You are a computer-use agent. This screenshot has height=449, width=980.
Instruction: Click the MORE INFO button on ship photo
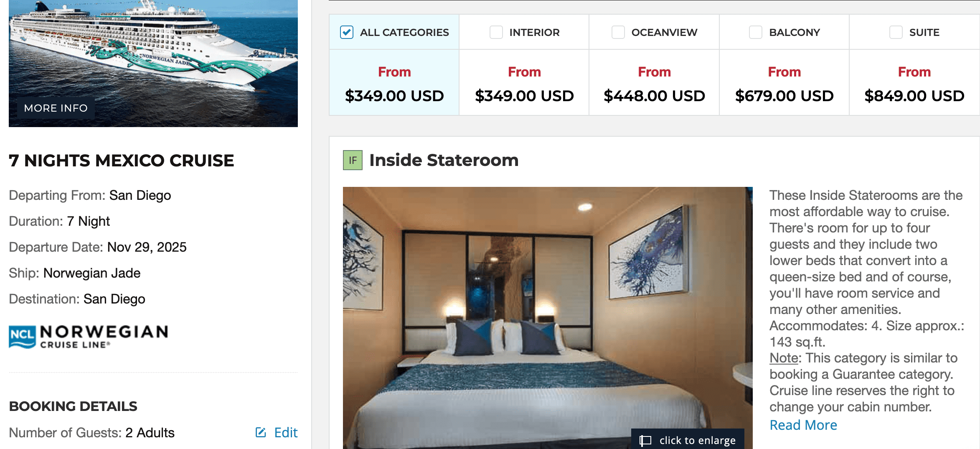pyautogui.click(x=56, y=108)
